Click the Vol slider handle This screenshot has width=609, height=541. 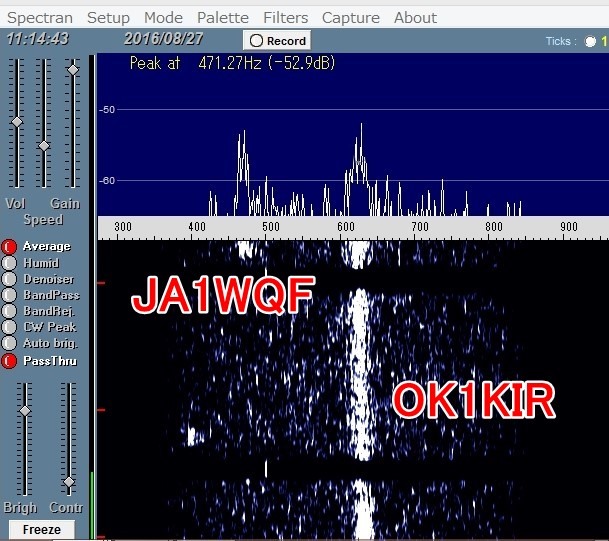pos(17,122)
